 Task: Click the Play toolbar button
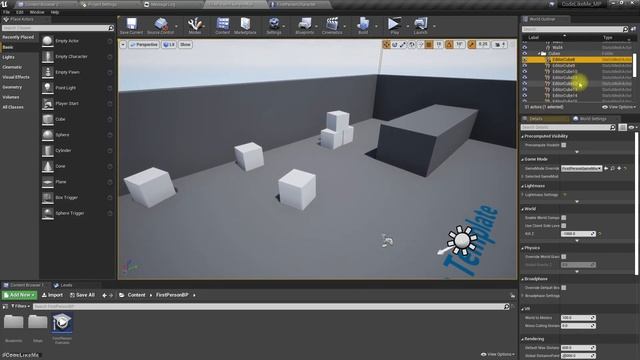pyautogui.click(x=394, y=25)
